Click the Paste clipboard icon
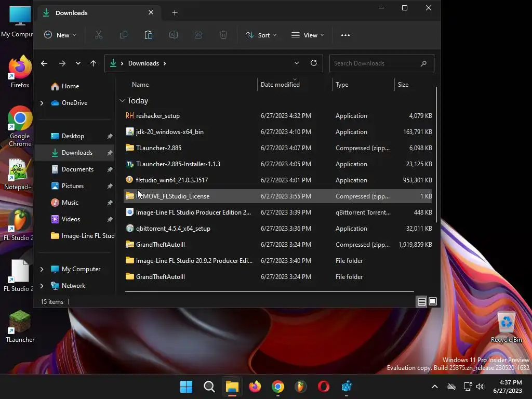532x399 pixels. 149,35
